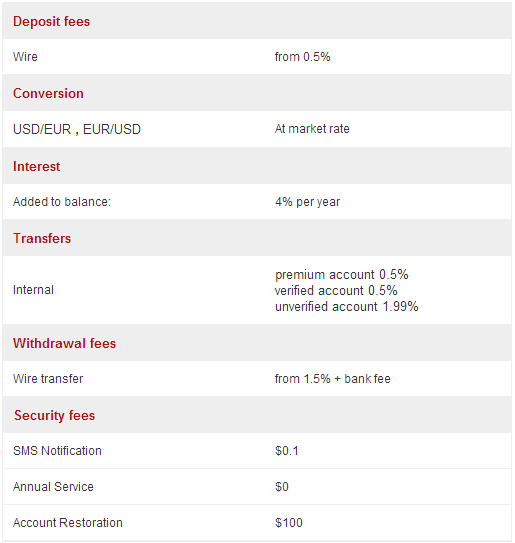Image resolution: width=515 pixels, height=543 pixels.
Task: Click the Account Restoration $100 value
Action: tap(289, 523)
